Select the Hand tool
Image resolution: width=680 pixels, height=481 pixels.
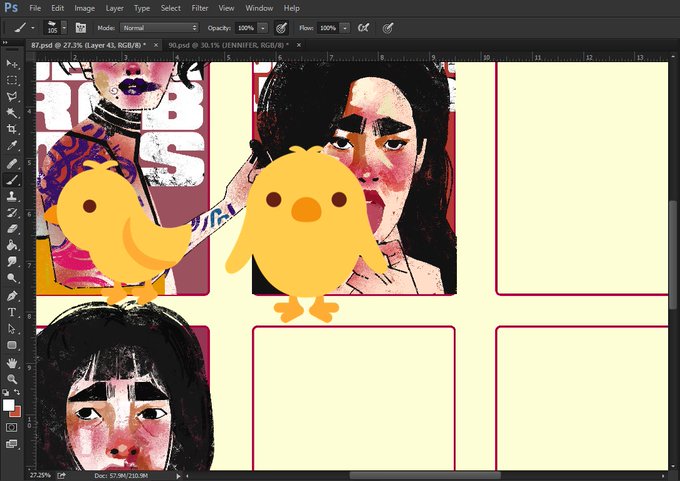(12, 363)
